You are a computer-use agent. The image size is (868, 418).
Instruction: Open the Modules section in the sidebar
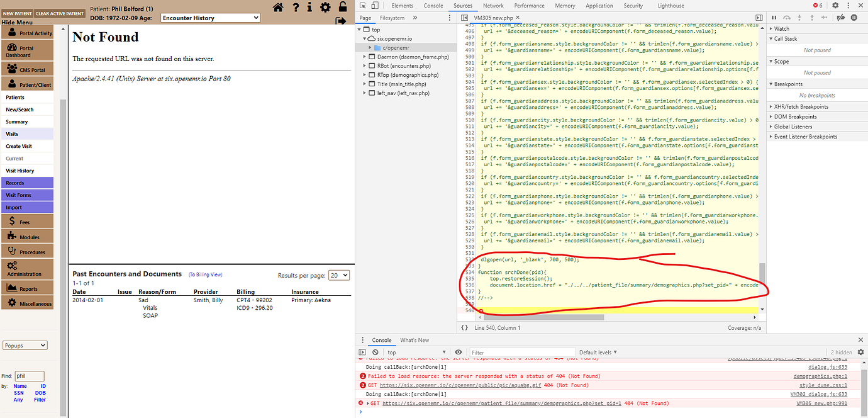[x=27, y=235]
